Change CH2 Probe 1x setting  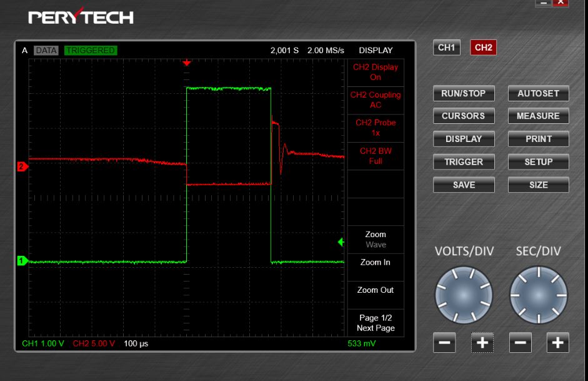(x=376, y=128)
